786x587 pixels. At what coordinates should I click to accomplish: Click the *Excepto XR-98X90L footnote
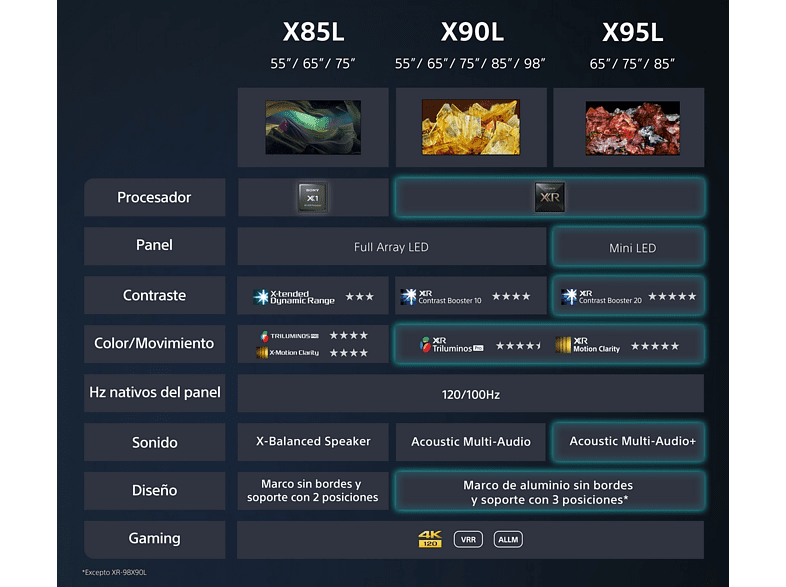[x=115, y=572]
